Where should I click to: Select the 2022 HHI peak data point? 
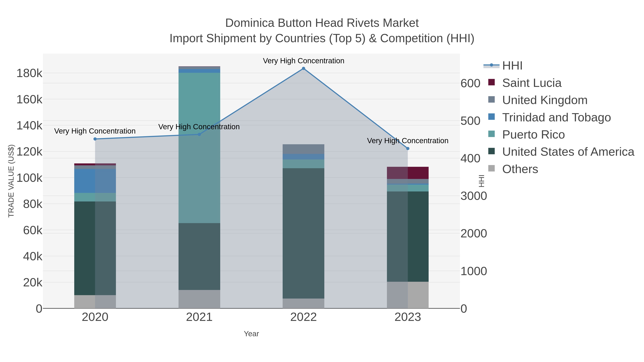(x=304, y=68)
